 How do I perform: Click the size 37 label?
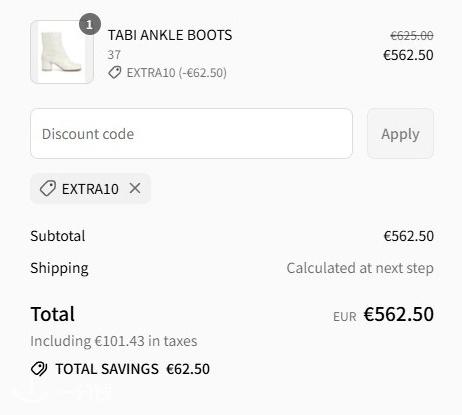114,55
